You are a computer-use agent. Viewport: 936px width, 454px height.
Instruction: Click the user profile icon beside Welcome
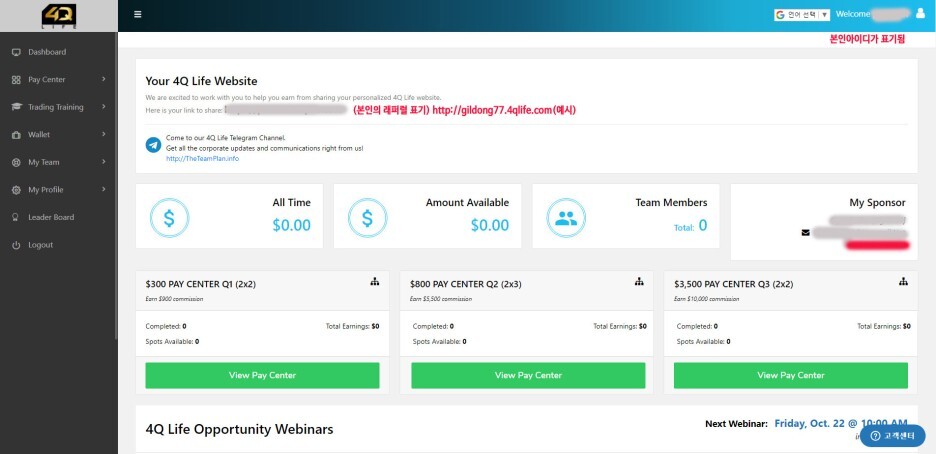point(920,14)
